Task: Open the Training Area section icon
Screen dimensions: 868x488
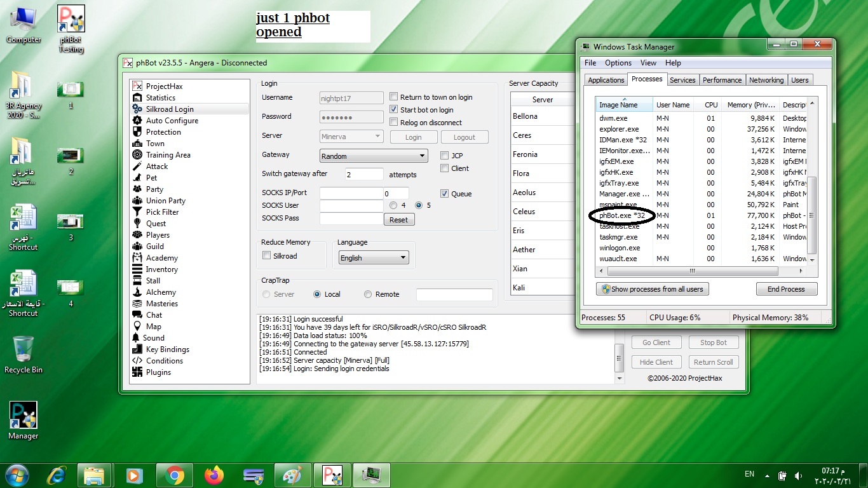Action: pyautogui.click(x=137, y=155)
